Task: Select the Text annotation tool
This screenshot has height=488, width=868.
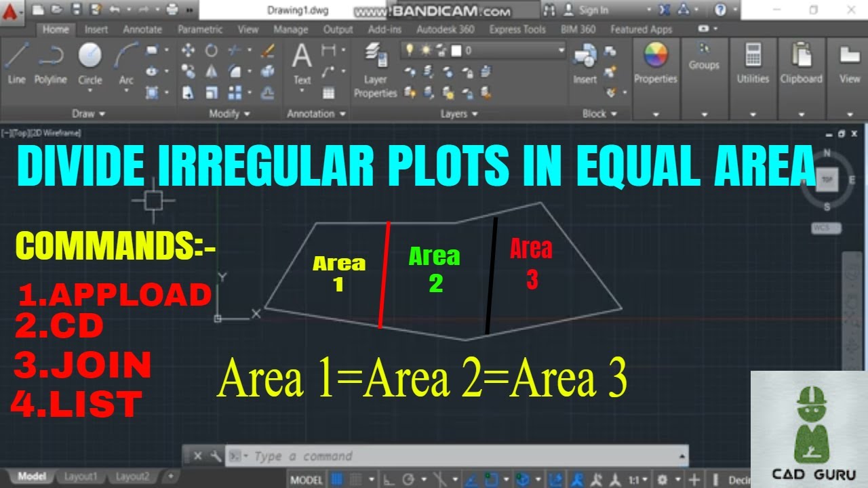Action: tap(302, 63)
